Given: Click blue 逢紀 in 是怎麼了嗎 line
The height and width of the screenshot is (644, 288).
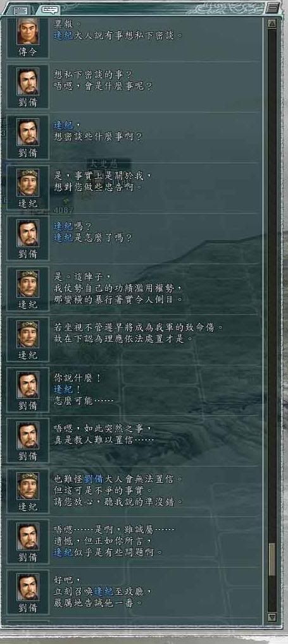Looking at the screenshot, I should pos(63,238).
